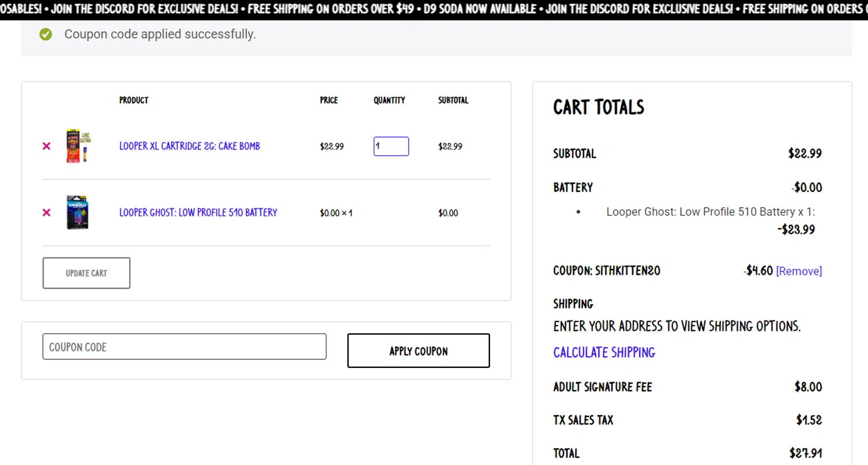Click the Update Cart button
This screenshot has width=868, height=465.
point(86,273)
